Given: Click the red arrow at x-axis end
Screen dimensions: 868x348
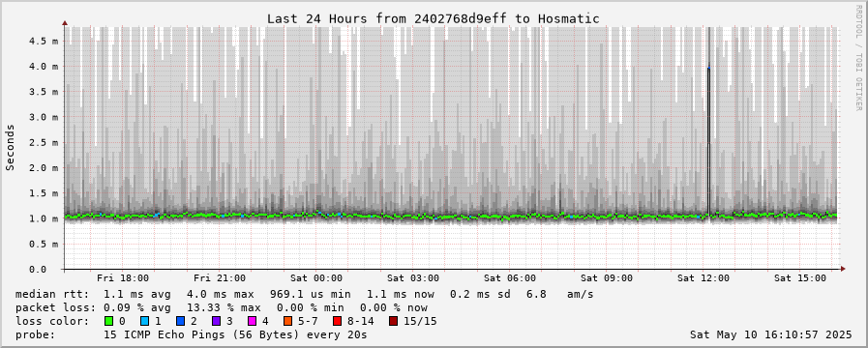Looking at the screenshot, I should 843,269.
